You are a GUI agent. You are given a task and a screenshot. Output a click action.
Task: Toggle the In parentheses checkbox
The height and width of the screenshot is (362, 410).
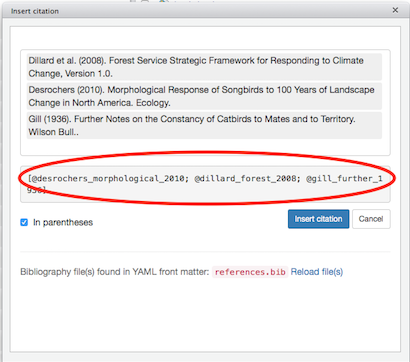tap(24, 222)
